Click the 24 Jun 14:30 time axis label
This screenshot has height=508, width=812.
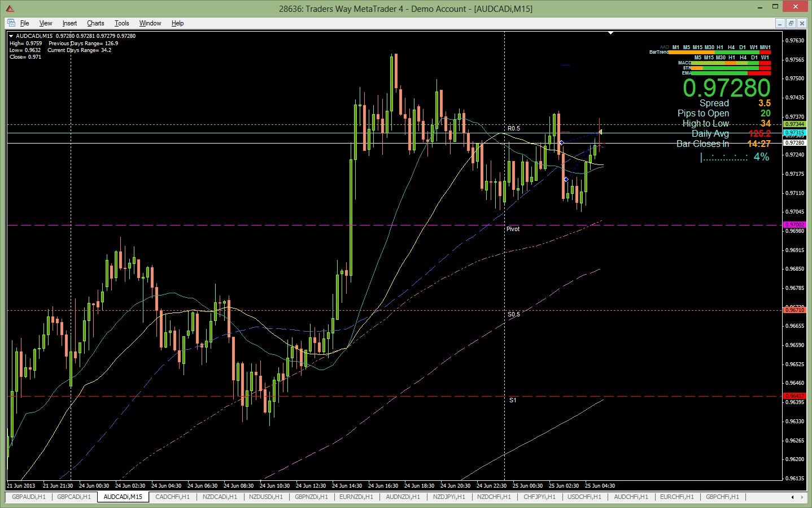click(347, 486)
